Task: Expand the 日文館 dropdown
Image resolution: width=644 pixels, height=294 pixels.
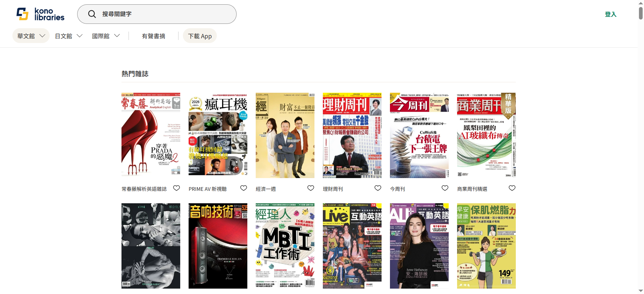Action: (x=68, y=36)
